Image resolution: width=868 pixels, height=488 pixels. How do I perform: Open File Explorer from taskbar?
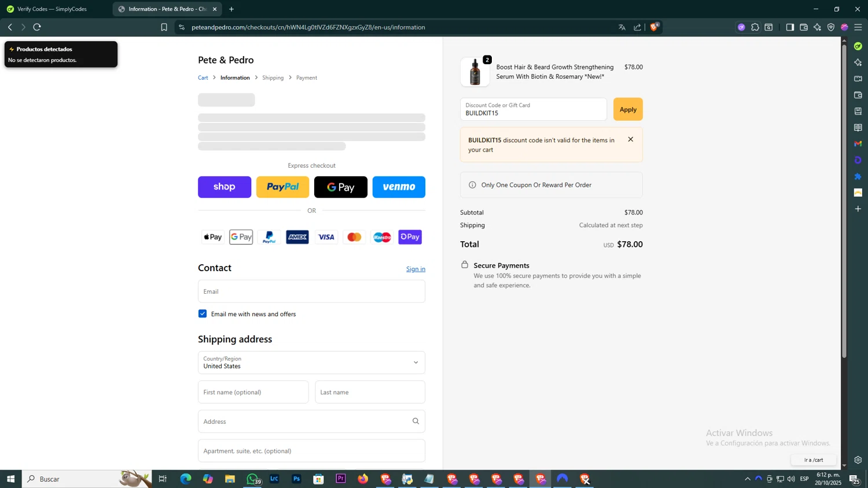click(x=230, y=479)
